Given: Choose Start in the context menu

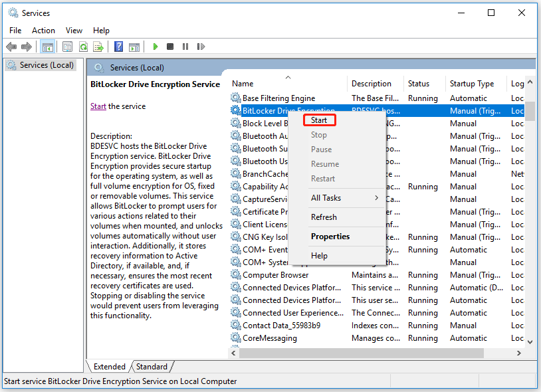Looking at the screenshot, I should point(319,120).
